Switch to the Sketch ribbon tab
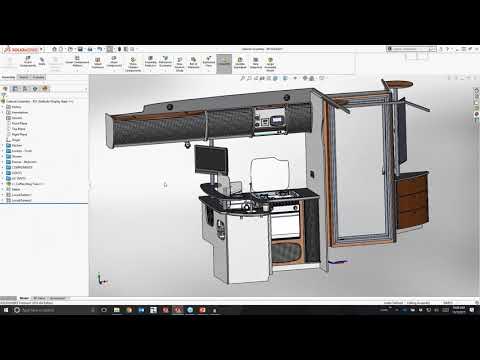Image resolution: width=480 pixels, height=360 pixels. 24,77
